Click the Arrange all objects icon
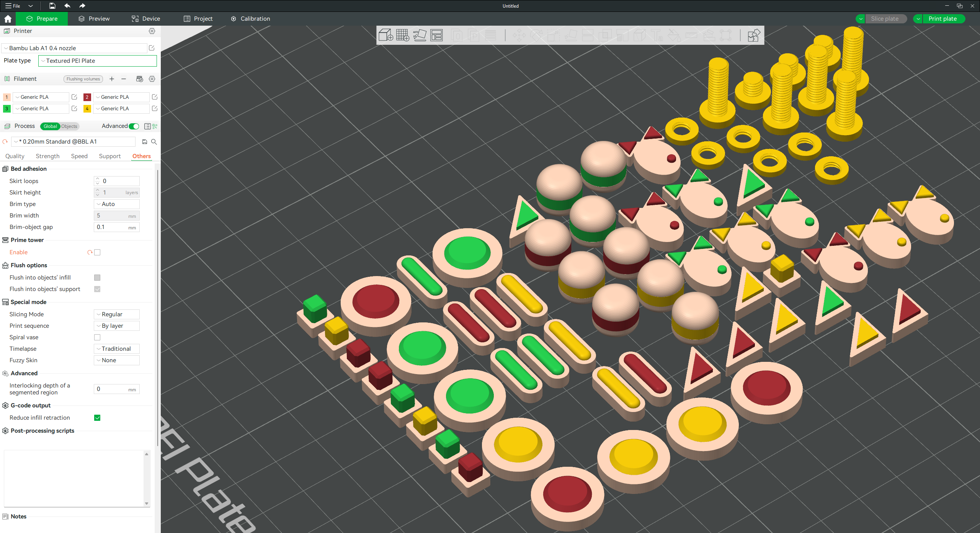980x533 pixels. coord(436,35)
